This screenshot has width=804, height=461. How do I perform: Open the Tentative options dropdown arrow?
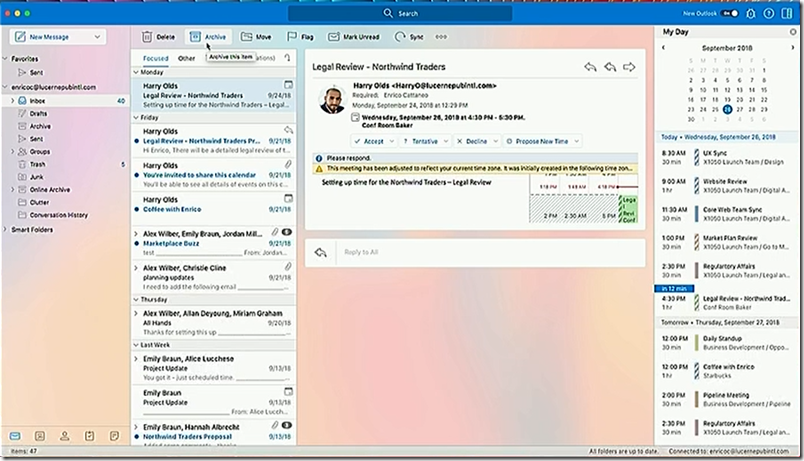pos(446,142)
